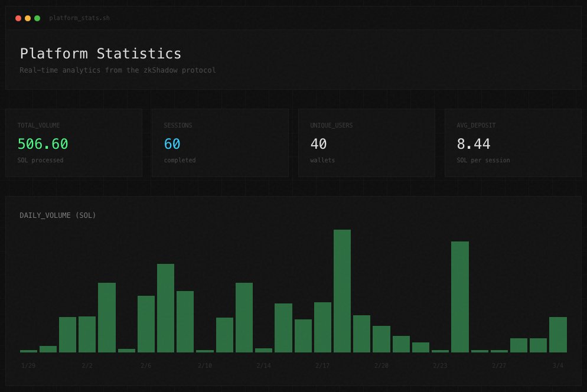Click the bar above the 3/4 label
Screen dimensions: 587x392
point(558,335)
